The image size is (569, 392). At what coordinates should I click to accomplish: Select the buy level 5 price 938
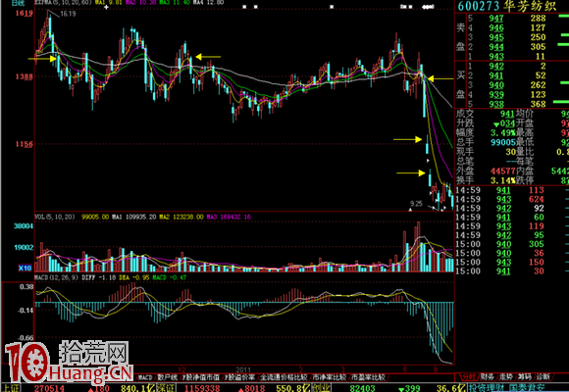[496, 104]
